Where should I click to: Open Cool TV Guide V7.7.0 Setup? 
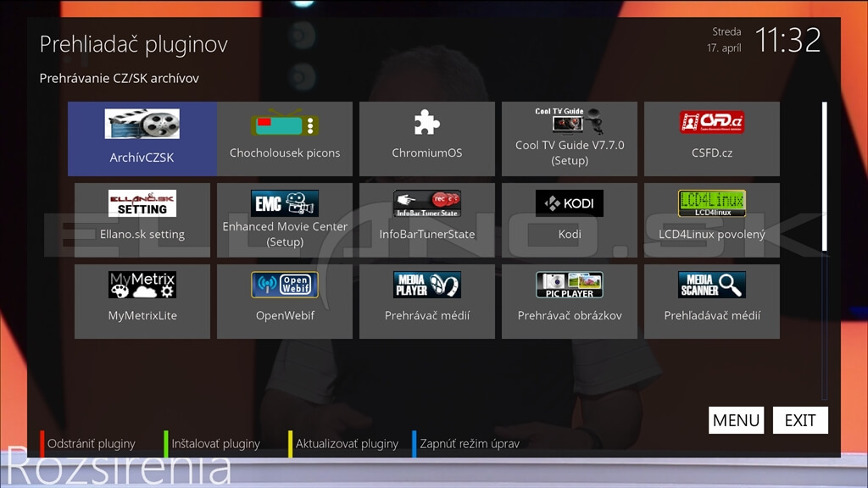coord(570,138)
